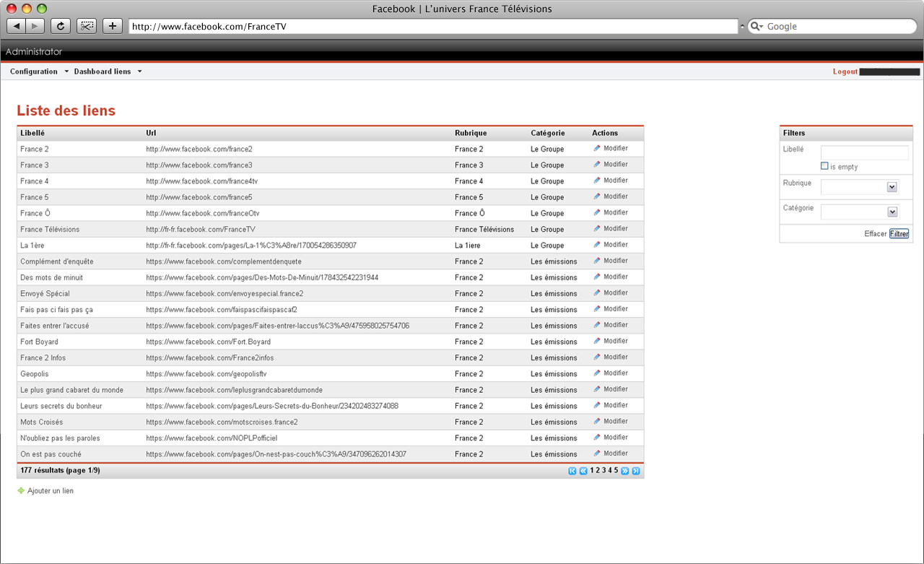Click the 'Liste des liens' page heading
The height and width of the screenshot is (564, 924).
tap(66, 110)
